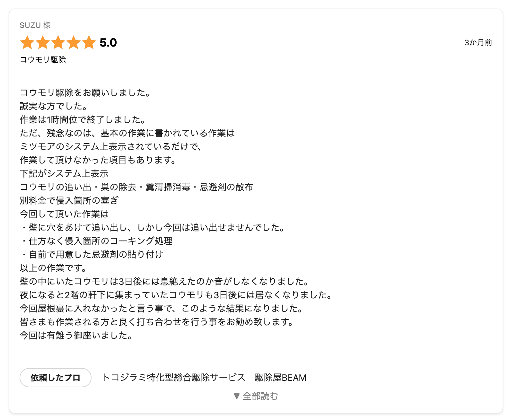
Task: Click reviewer name SUZU 様
Action: [35, 25]
